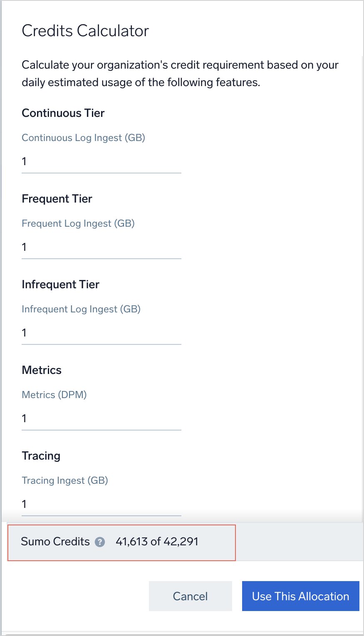Edit the Metrics (DPM) value field
The width and height of the screenshot is (364, 636).
pos(101,419)
